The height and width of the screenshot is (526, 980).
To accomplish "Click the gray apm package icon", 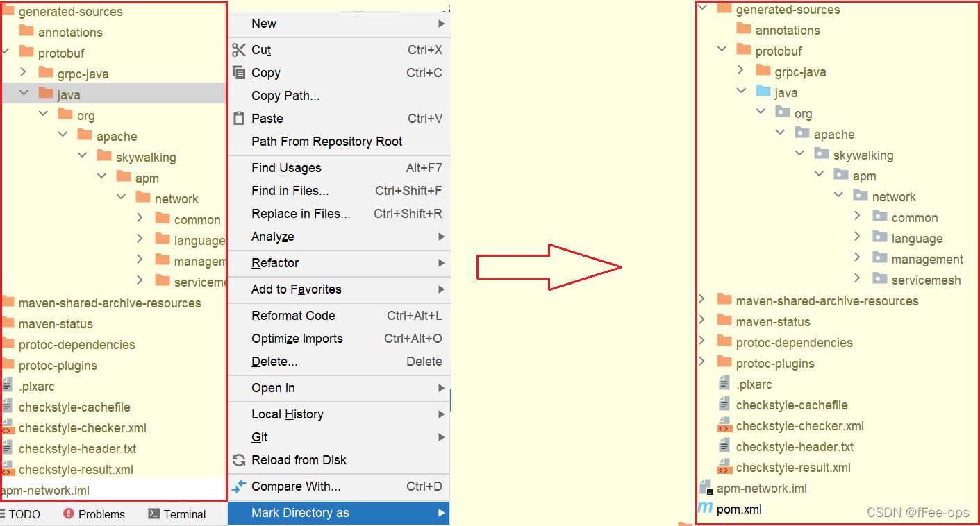I will [841, 175].
